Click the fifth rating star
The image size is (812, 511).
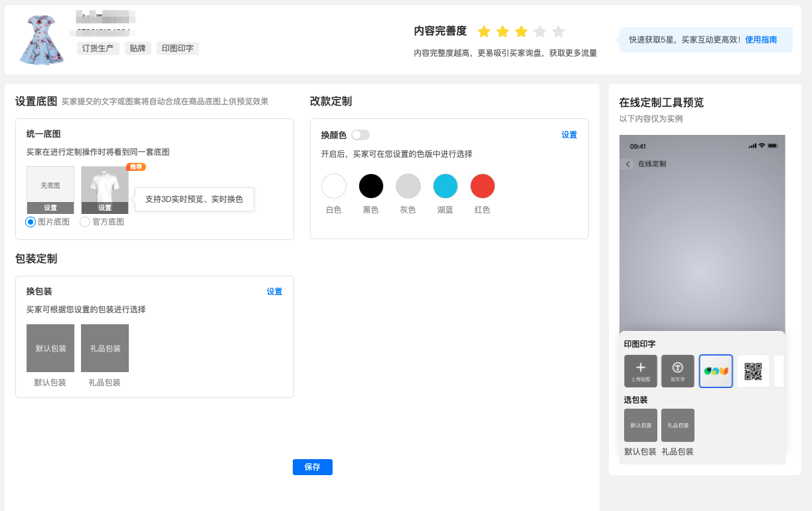[x=558, y=32]
